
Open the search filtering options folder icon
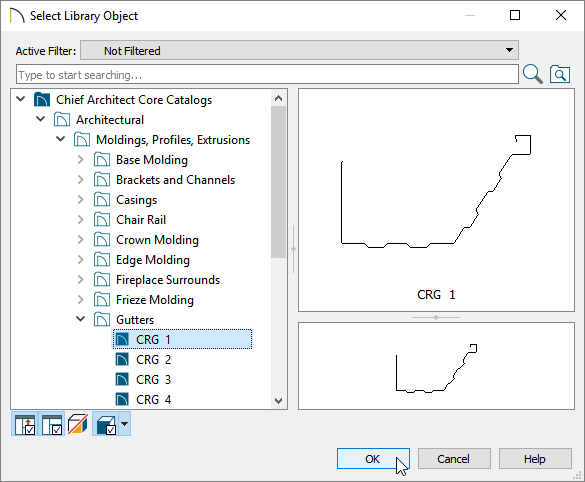560,74
